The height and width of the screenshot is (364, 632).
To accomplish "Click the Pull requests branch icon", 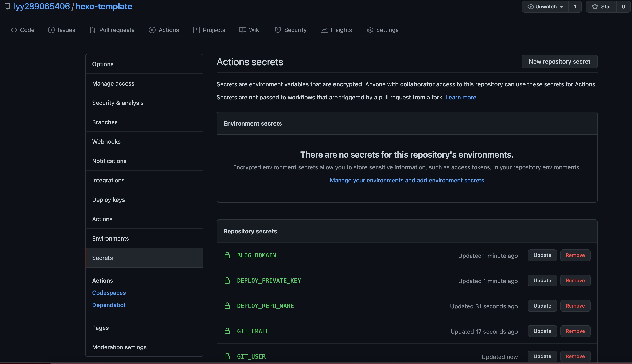I will [92, 30].
